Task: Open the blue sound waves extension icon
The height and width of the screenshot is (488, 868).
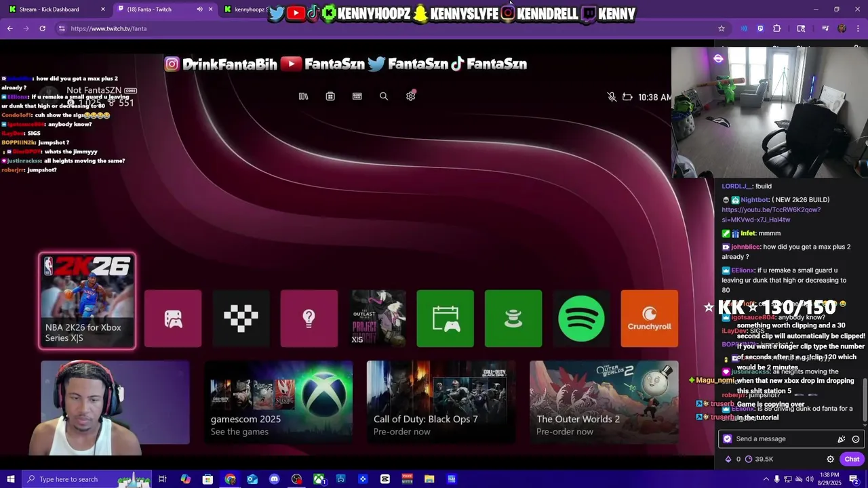Action: click(744, 28)
